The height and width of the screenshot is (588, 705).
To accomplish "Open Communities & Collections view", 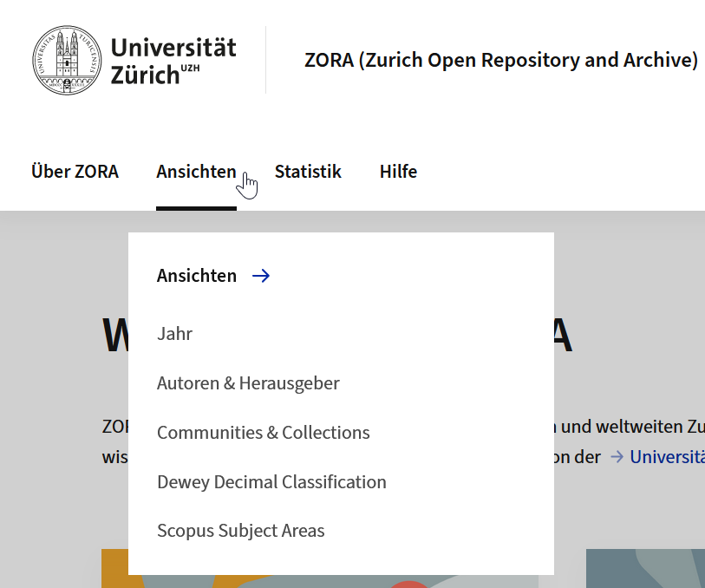I will (264, 433).
